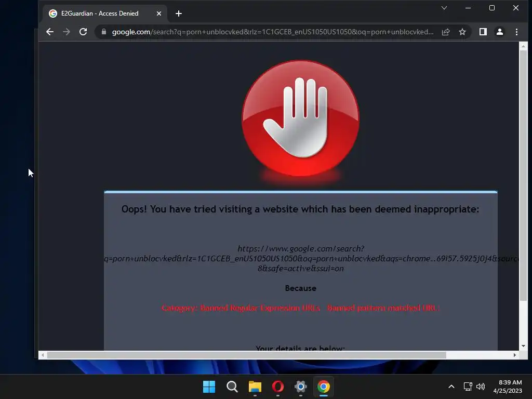Click the horizontal scrollbar thumb
The image size is (532, 399).
tap(247, 355)
